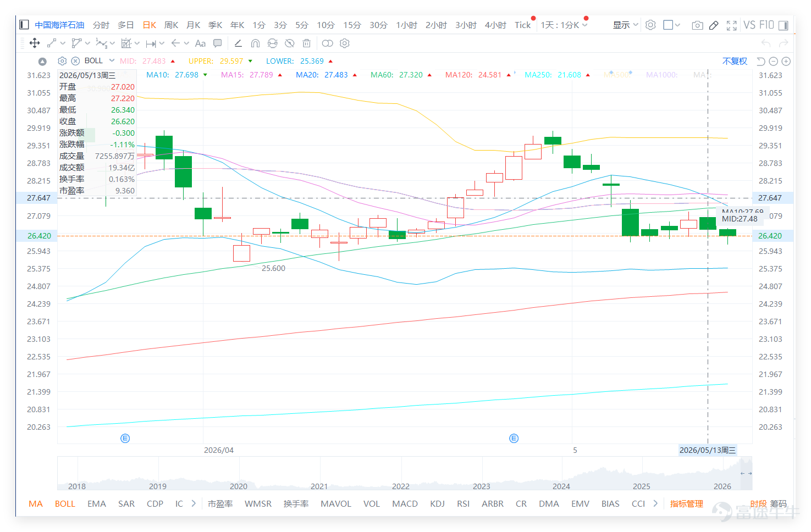Toggle the MA main indicator

(x=36, y=503)
